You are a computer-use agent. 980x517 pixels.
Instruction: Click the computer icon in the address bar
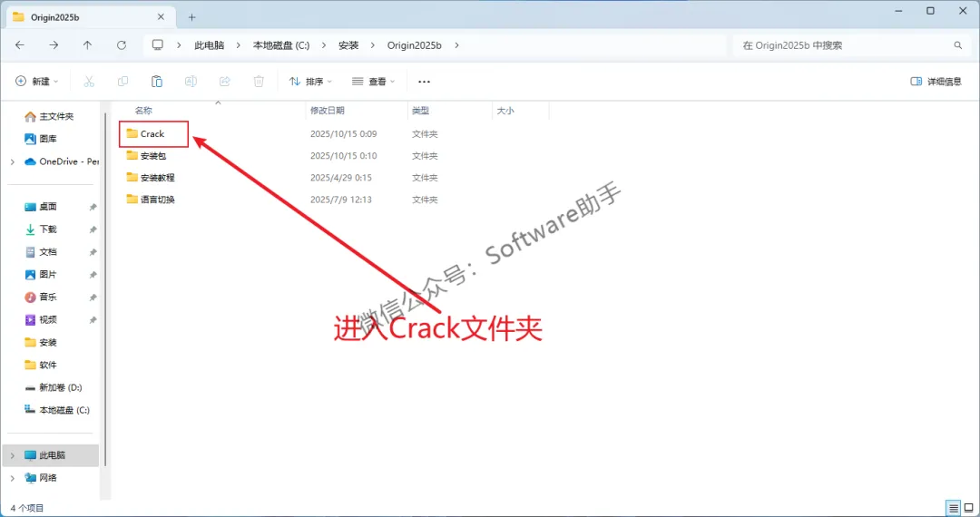[x=158, y=45]
